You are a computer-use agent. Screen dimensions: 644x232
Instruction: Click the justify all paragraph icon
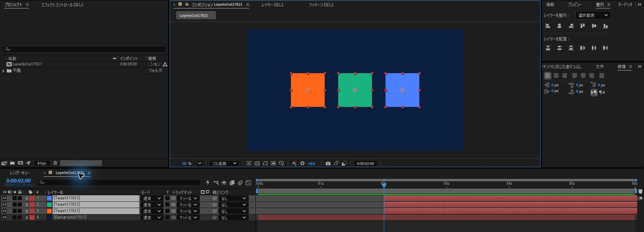(x=602, y=76)
